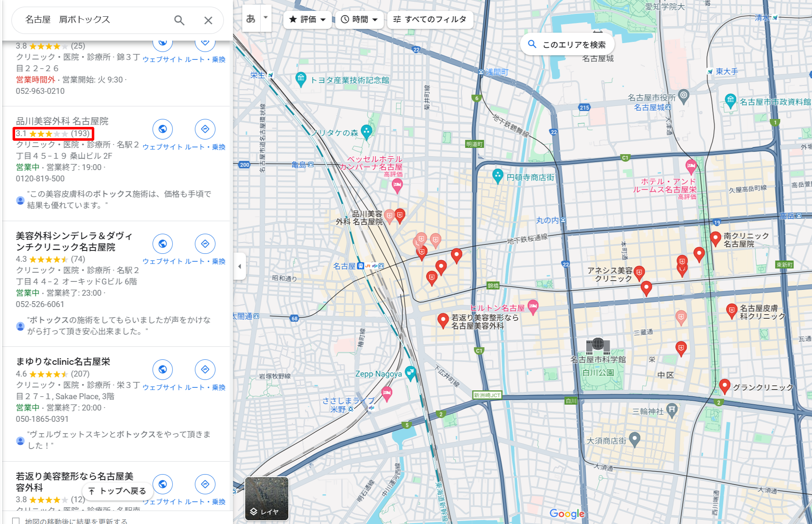812x524 pixels.
Task: Open route icon for まゆりなclinic名古屋栄
Action: click(x=205, y=369)
